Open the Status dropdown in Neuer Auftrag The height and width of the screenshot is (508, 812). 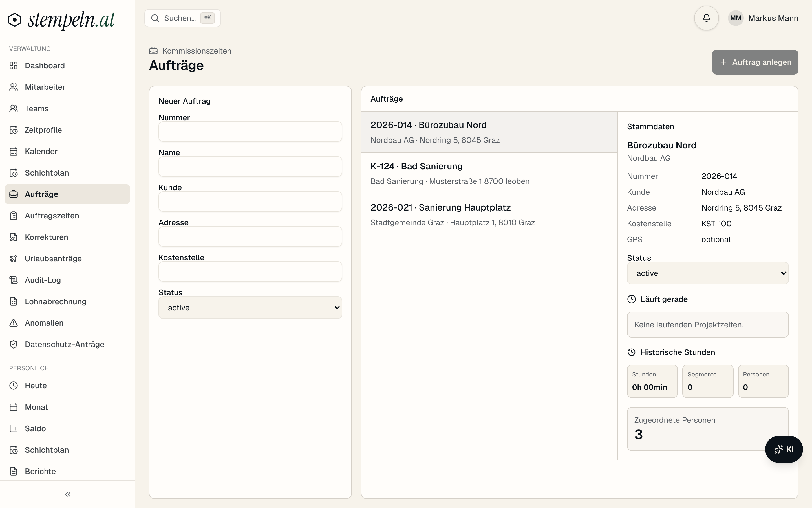(250, 308)
